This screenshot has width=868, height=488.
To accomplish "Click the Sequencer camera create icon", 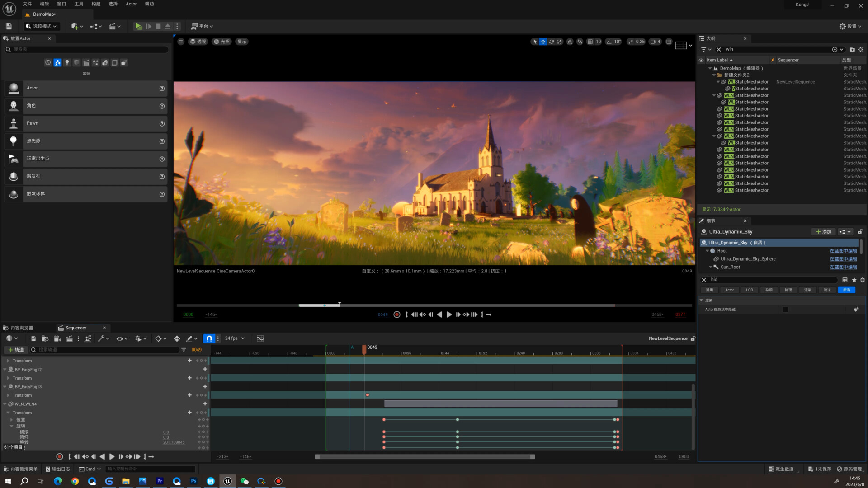I will [x=57, y=338].
